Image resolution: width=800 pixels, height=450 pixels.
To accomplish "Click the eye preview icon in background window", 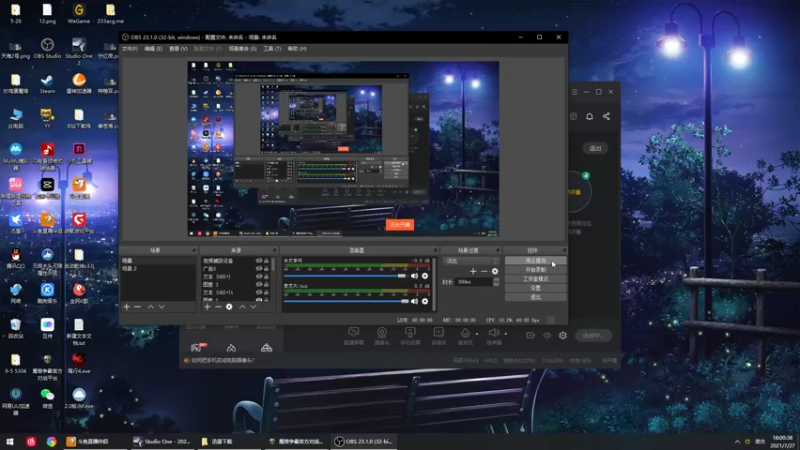I will (547, 336).
